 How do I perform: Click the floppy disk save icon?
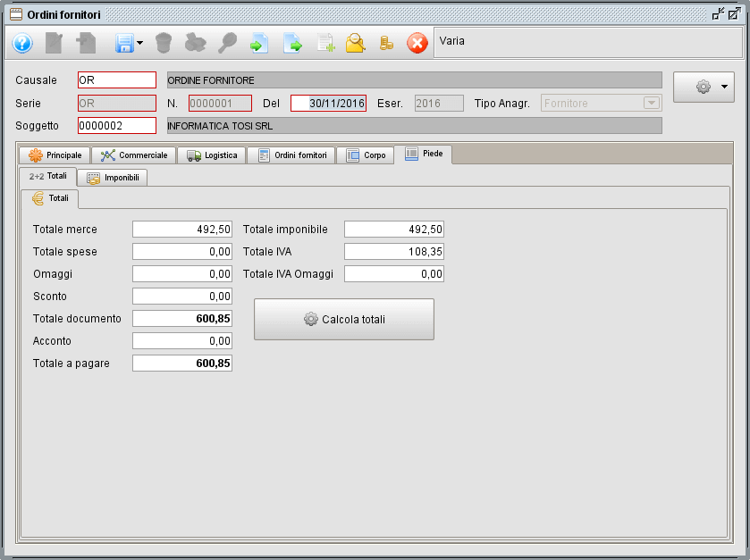pyautogui.click(x=123, y=43)
